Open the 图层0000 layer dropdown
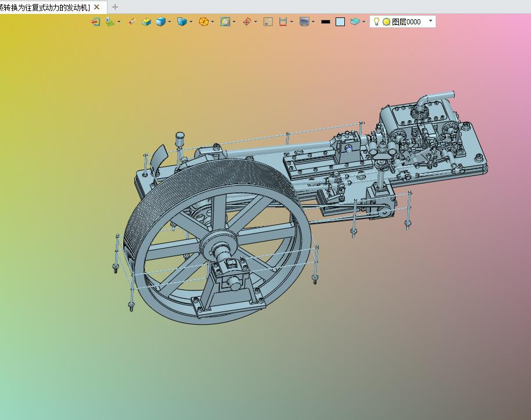The height and width of the screenshot is (420, 531). (431, 21)
